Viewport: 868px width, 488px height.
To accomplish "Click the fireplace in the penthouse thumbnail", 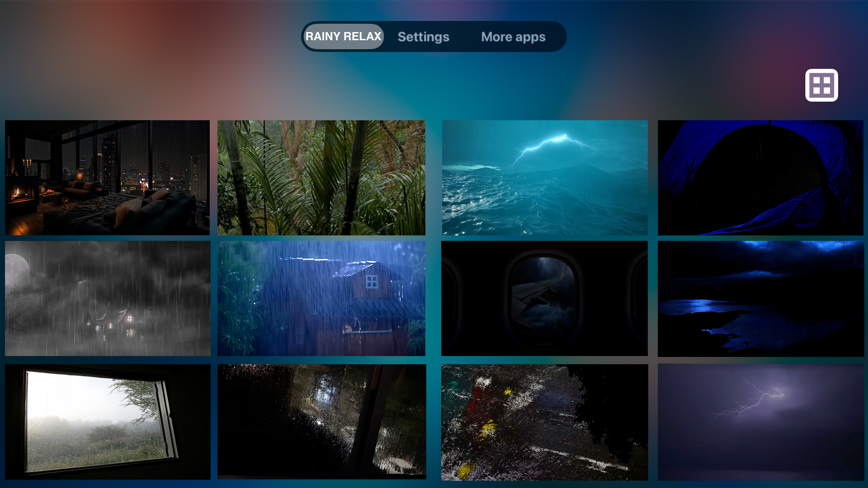I will [x=18, y=194].
